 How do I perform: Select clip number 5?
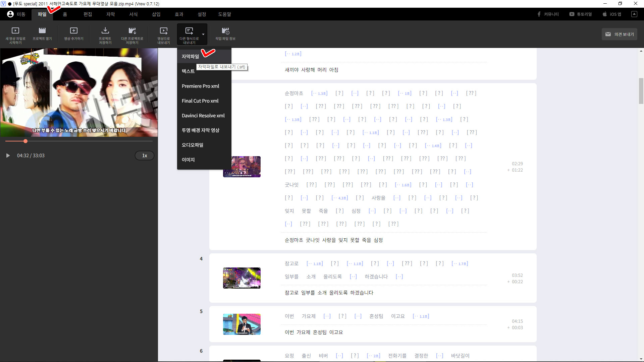point(201,311)
